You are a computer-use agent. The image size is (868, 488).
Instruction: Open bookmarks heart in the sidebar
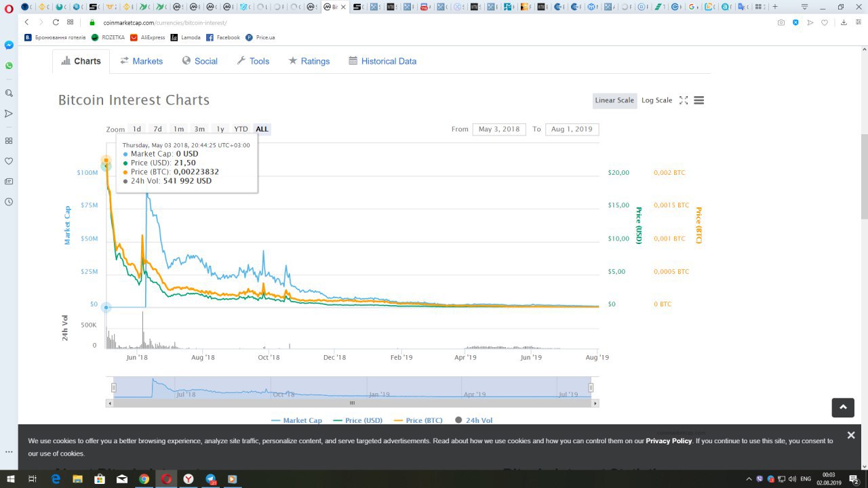(x=9, y=161)
